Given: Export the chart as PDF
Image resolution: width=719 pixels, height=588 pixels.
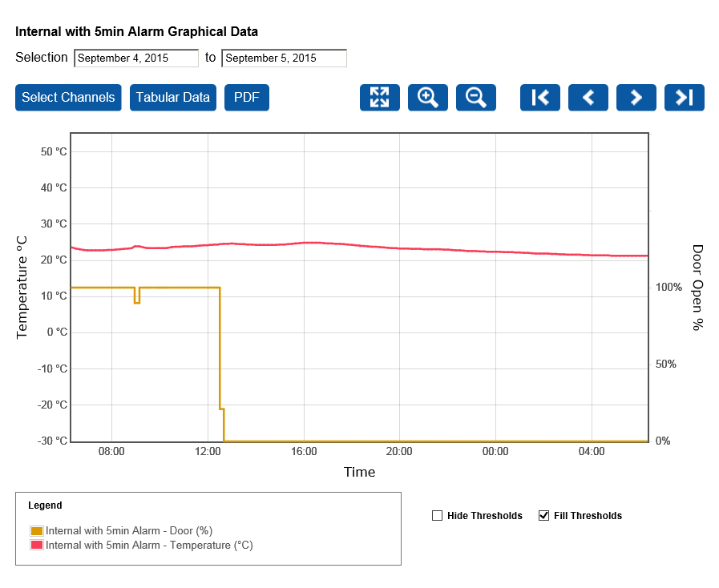Looking at the screenshot, I should pos(246,97).
